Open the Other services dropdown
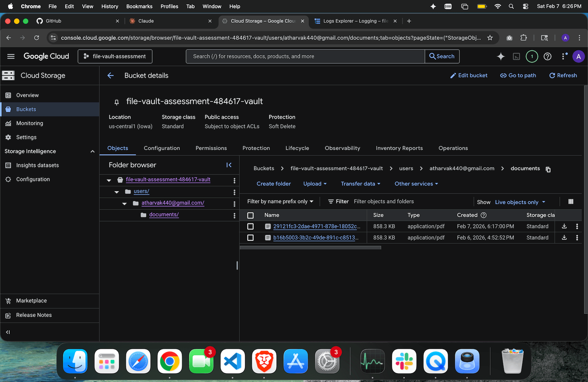Image resolution: width=588 pixels, height=382 pixels. (x=416, y=183)
